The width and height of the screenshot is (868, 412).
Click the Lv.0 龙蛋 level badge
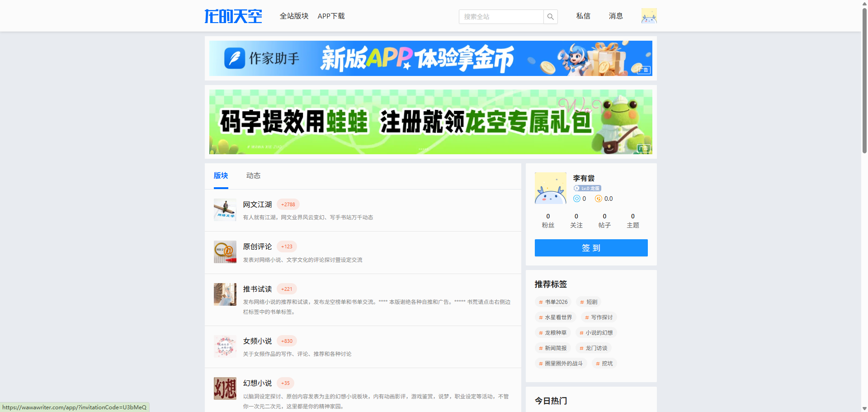[587, 188]
